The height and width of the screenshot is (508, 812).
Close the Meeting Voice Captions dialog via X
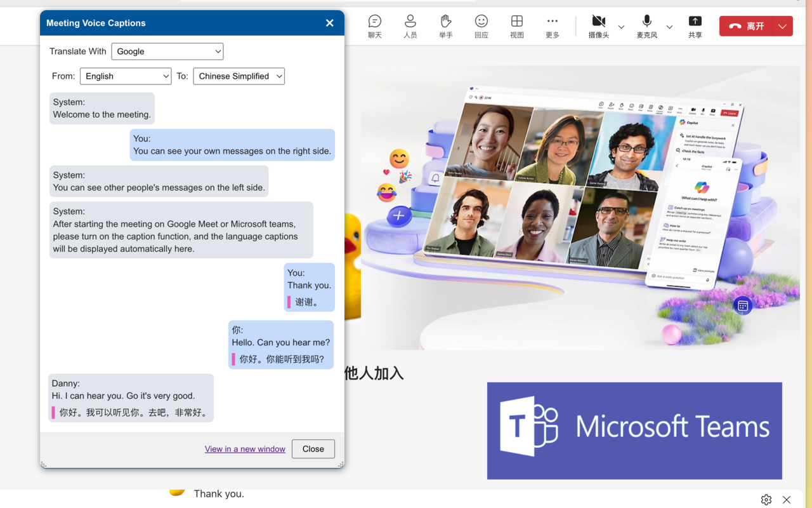coord(329,23)
